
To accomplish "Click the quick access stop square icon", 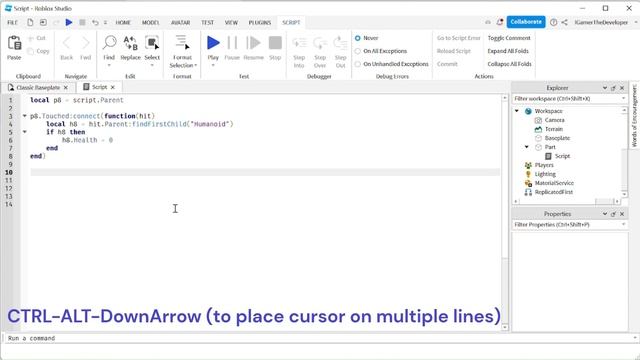I will [82, 22].
